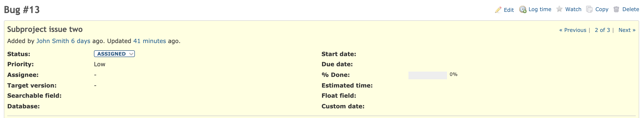Select the Copy link text

pos(602,9)
